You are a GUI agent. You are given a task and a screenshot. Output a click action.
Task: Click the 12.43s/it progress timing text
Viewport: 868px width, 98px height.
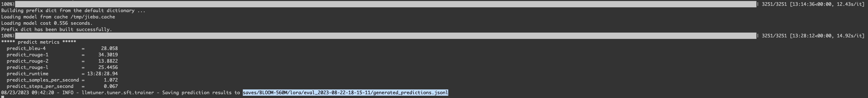coord(849,4)
